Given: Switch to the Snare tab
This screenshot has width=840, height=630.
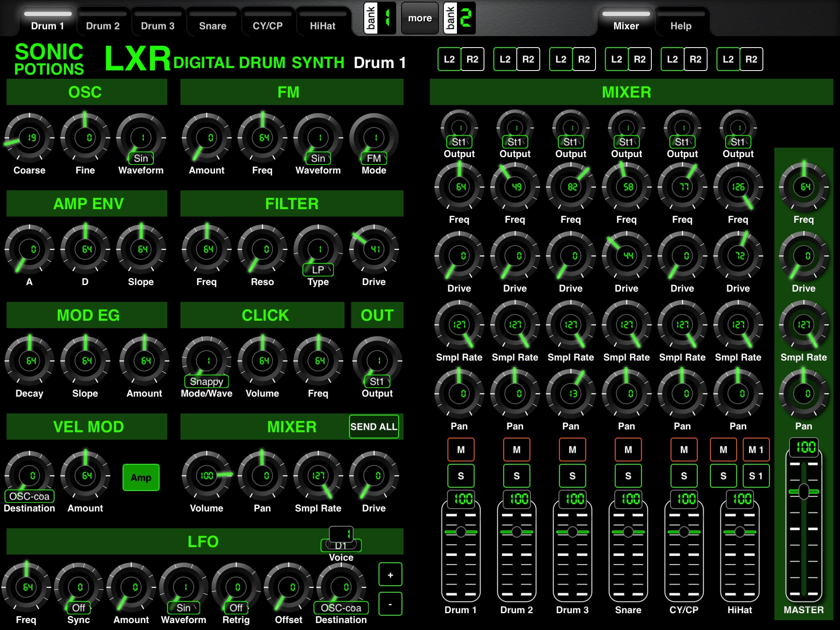Looking at the screenshot, I should [213, 21].
